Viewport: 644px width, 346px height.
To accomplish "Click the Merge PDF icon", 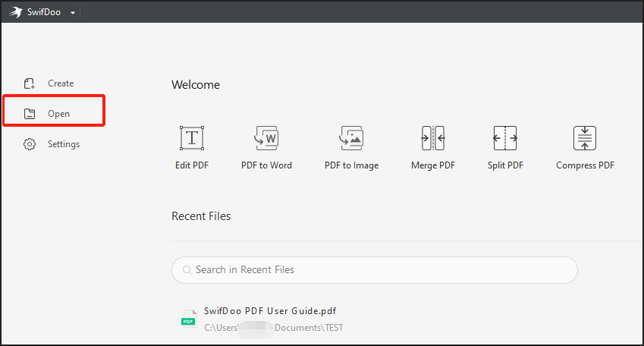I will pyautogui.click(x=433, y=138).
